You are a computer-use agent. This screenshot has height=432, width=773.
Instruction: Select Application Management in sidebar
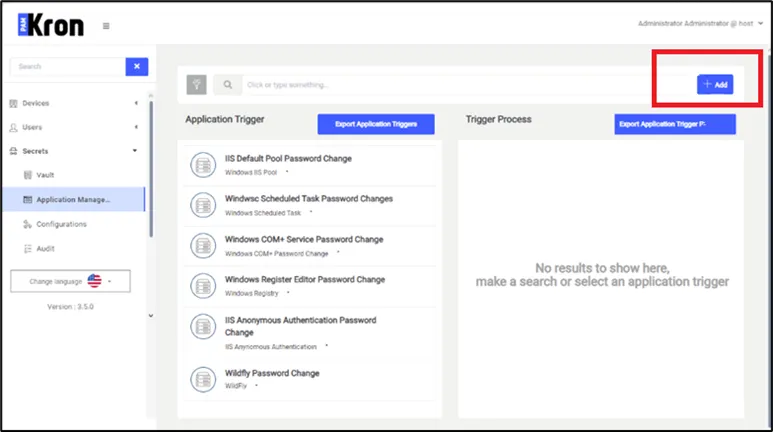click(74, 199)
